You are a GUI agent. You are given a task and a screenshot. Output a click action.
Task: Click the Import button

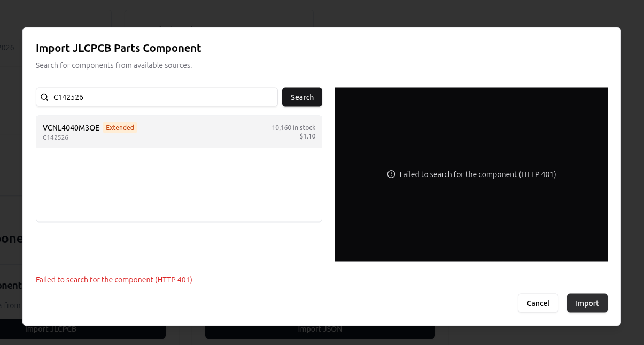pos(587,303)
